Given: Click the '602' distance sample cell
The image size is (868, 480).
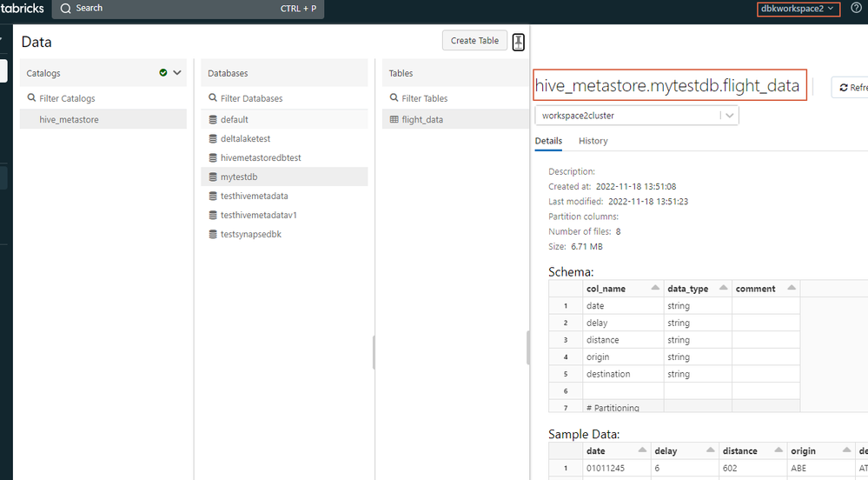Looking at the screenshot, I should coord(752,468).
